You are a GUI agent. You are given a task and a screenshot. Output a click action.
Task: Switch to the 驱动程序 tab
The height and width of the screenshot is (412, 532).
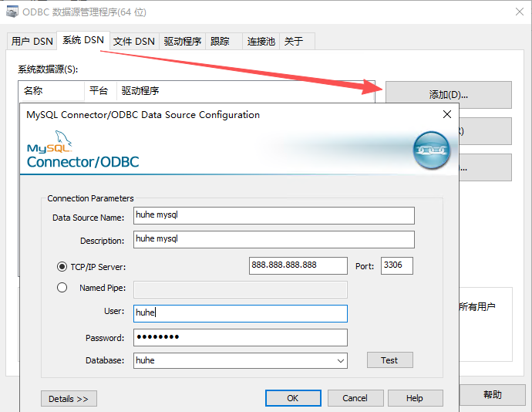(x=182, y=42)
